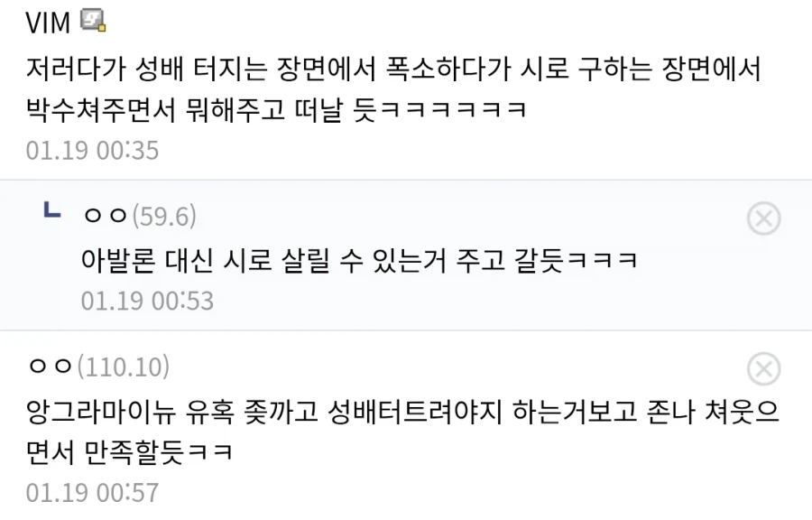This screenshot has width=812, height=520.
Task: Click the IP label (59.6)
Action: coord(164,216)
